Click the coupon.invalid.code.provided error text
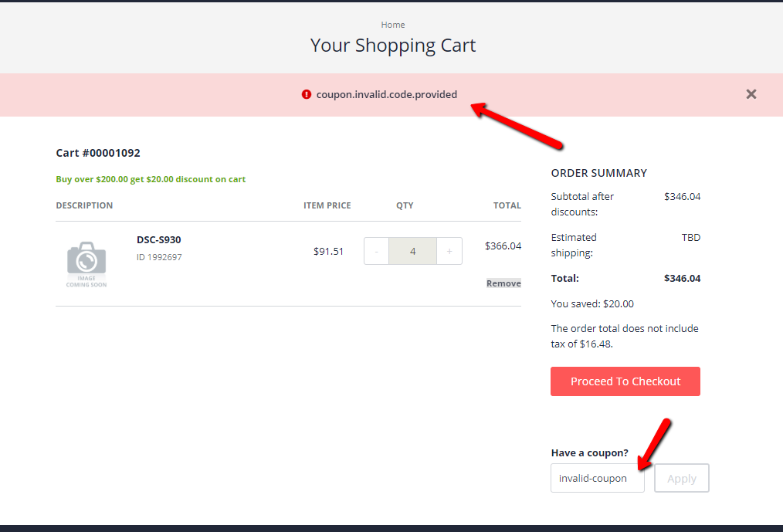 click(386, 94)
